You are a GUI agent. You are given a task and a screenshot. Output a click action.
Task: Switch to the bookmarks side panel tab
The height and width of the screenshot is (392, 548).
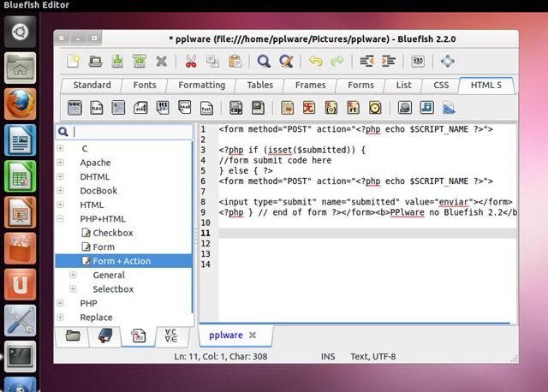click(x=105, y=336)
